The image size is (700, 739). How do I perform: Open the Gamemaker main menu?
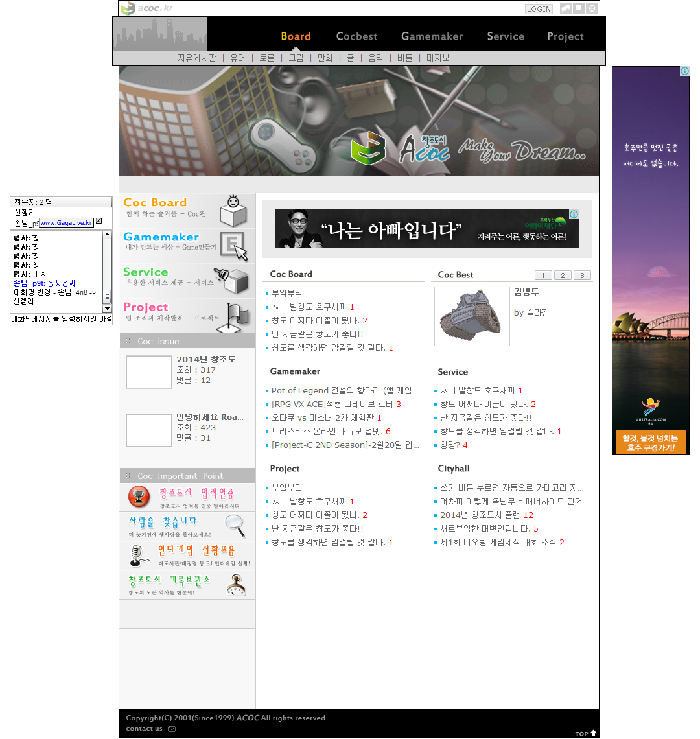(432, 36)
